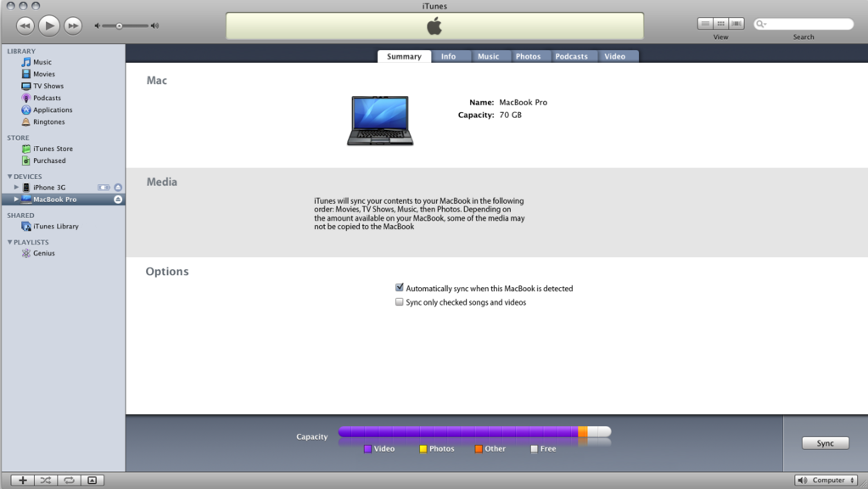The width and height of the screenshot is (868, 489).
Task: Eject the iPhone 3G
Action: (x=118, y=187)
